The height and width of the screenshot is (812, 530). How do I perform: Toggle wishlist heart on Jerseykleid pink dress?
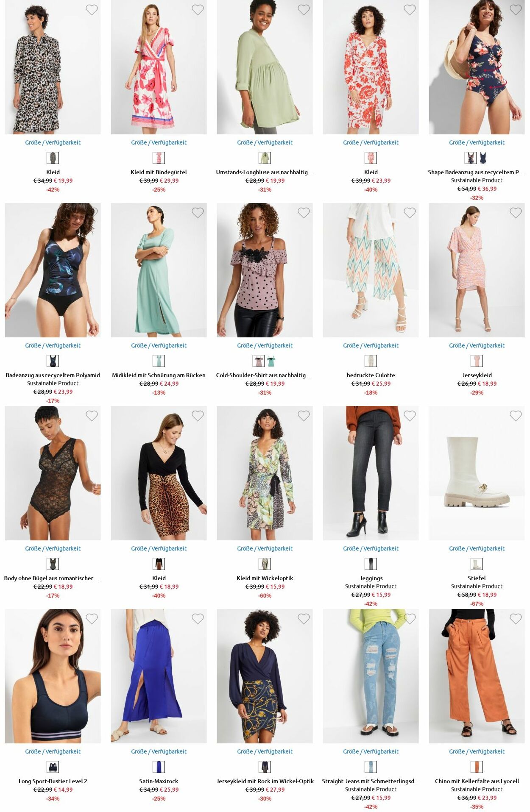point(516,213)
